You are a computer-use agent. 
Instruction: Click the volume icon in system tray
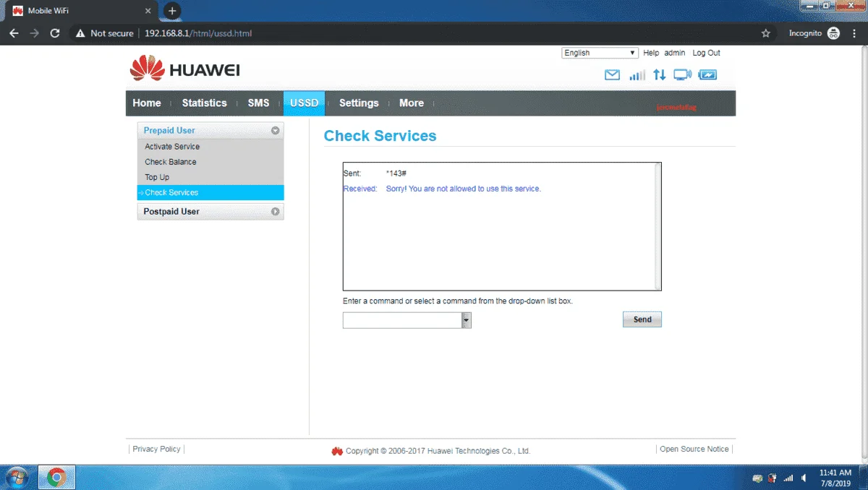804,478
